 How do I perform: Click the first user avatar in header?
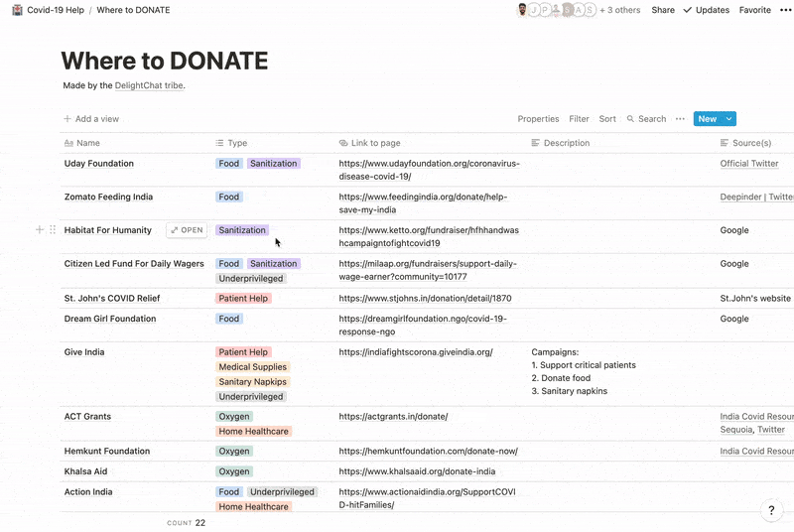click(x=524, y=10)
